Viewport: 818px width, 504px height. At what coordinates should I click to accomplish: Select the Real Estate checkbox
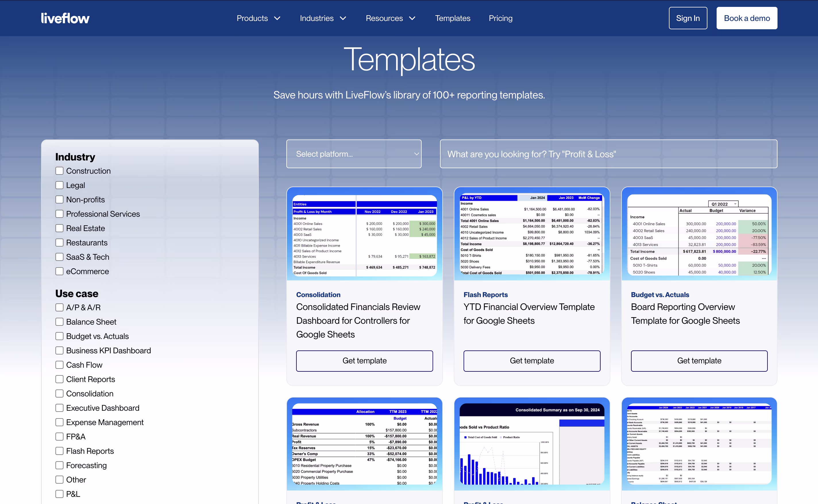tap(59, 228)
